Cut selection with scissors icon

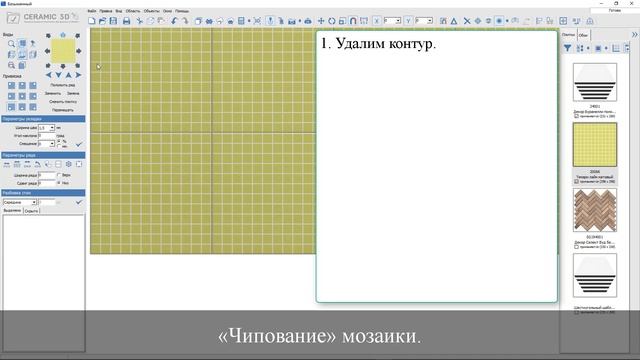[x=140, y=21]
